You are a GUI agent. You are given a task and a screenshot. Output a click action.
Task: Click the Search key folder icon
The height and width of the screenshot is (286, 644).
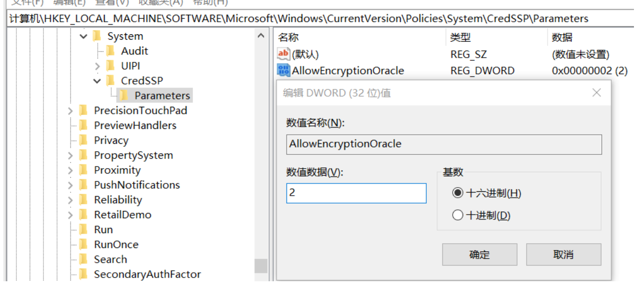click(83, 259)
